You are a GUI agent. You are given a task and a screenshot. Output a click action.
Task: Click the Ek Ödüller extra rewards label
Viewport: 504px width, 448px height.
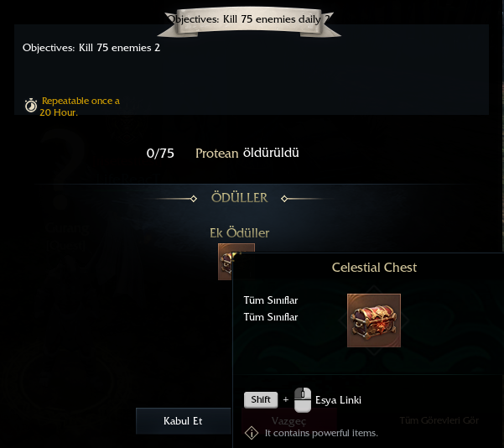pos(240,233)
